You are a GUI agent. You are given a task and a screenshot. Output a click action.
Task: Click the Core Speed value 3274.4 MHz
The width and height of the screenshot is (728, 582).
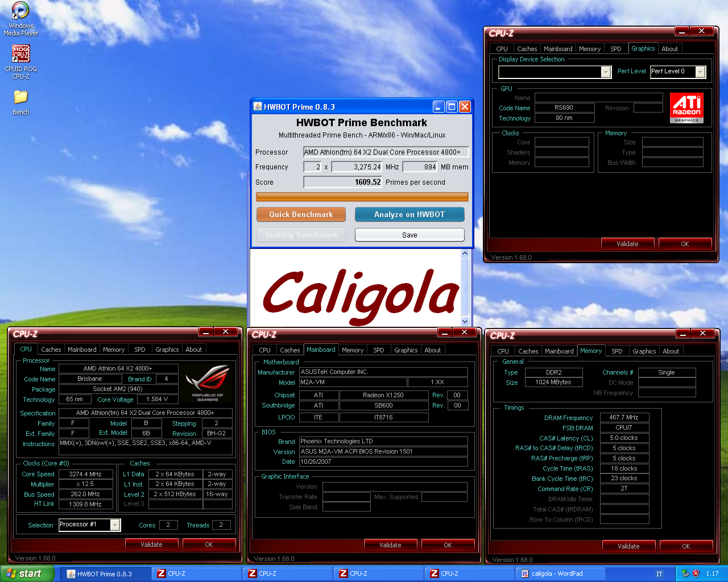coord(85,474)
